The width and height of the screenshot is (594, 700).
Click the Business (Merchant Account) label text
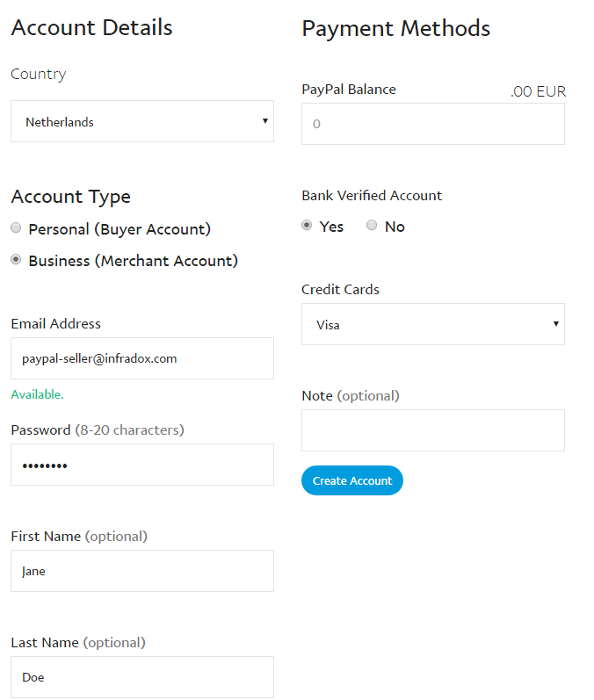[133, 261]
